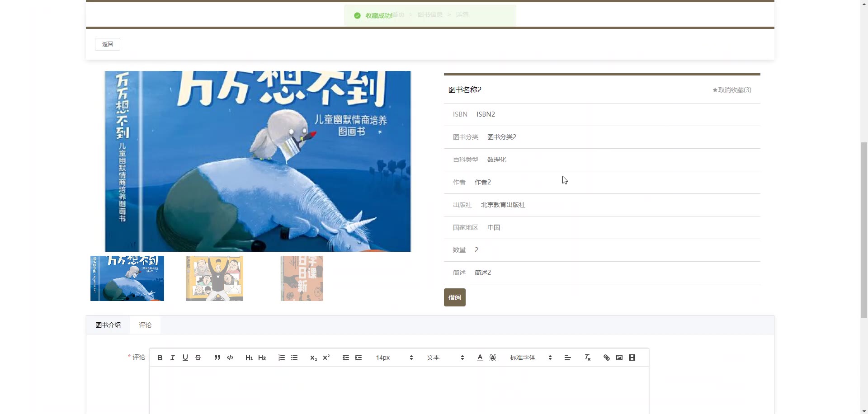868x414 pixels.
Task: Click the publisher 北京教育出版社
Action: point(503,205)
